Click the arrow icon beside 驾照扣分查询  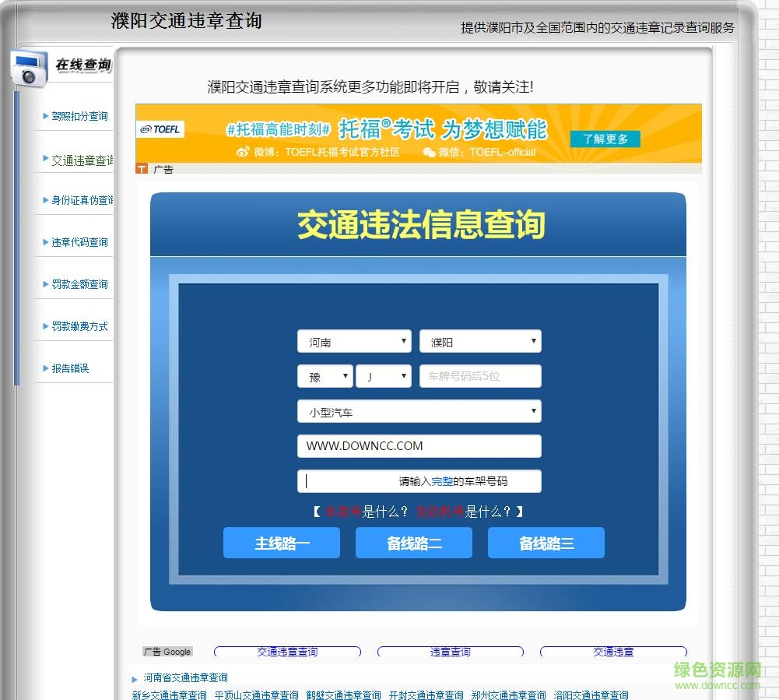pyautogui.click(x=47, y=115)
